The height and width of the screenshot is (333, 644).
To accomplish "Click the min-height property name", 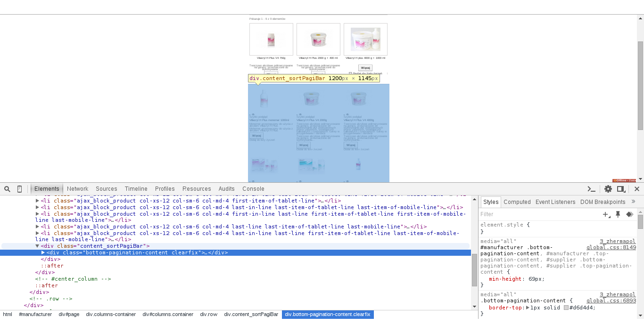I will [505, 279].
